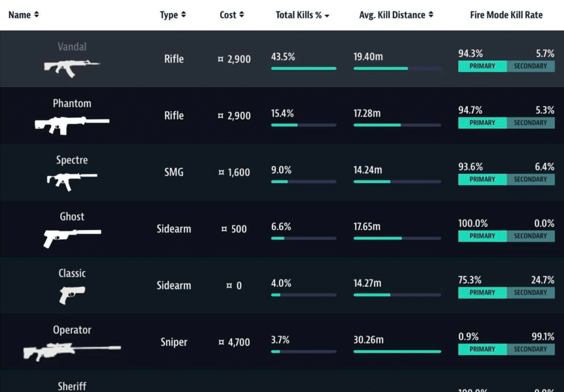The width and height of the screenshot is (564, 392).
Task: Click the 17.28m distance value
Action: click(x=367, y=114)
